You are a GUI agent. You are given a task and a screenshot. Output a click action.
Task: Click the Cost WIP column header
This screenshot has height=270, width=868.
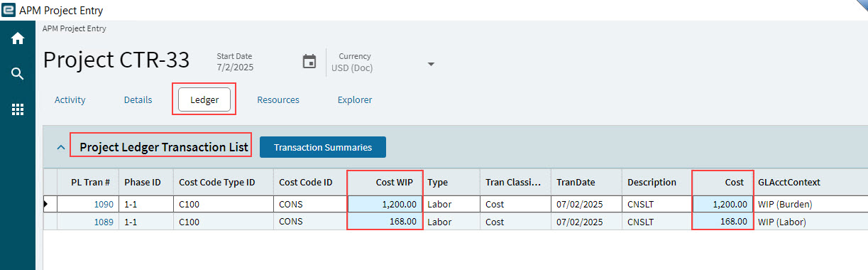point(385,183)
